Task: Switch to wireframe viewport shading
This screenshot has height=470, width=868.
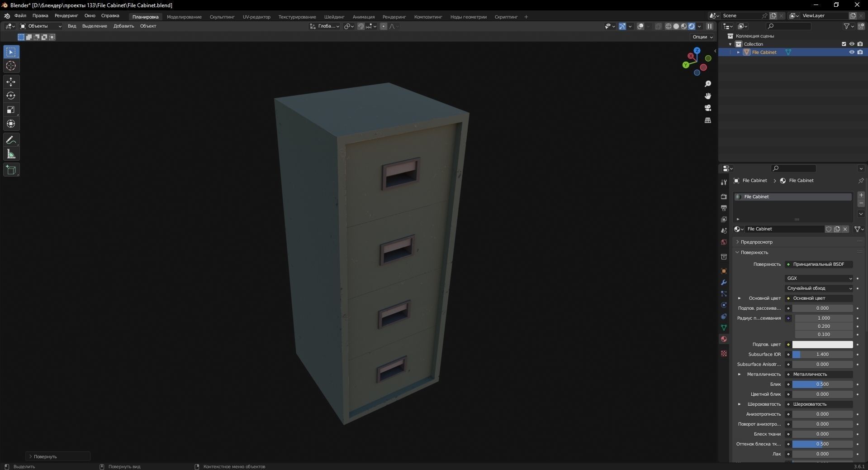Action: (x=668, y=26)
